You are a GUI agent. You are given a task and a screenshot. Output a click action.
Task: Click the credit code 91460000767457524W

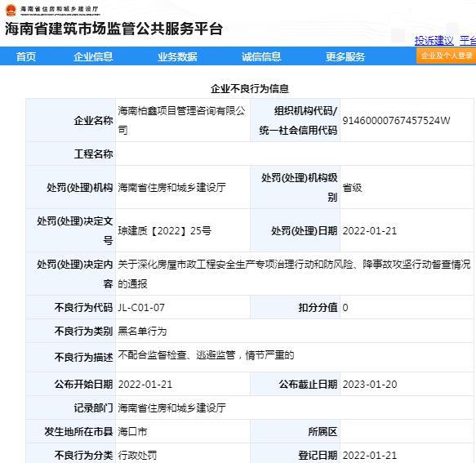[x=396, y=121]
